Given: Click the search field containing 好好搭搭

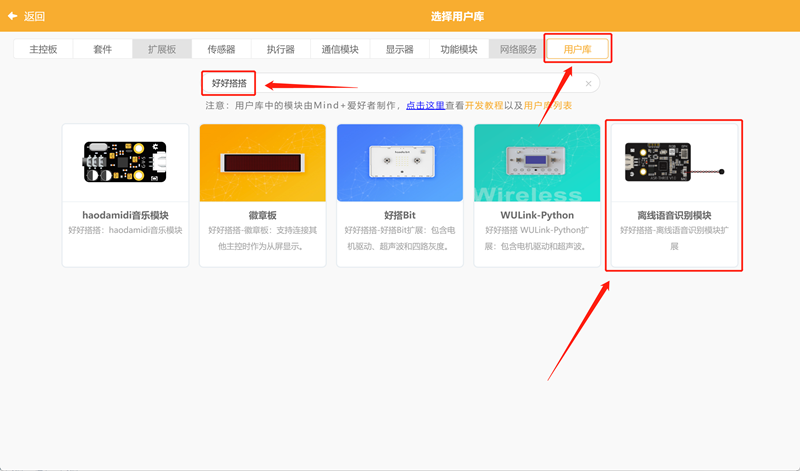Looking at the screenshot, I should pos(401,83).
